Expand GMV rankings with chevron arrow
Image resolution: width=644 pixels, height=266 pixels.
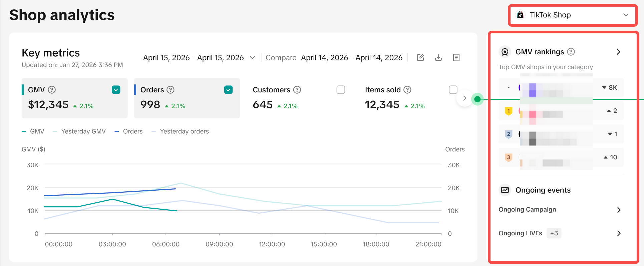(618, 52)
